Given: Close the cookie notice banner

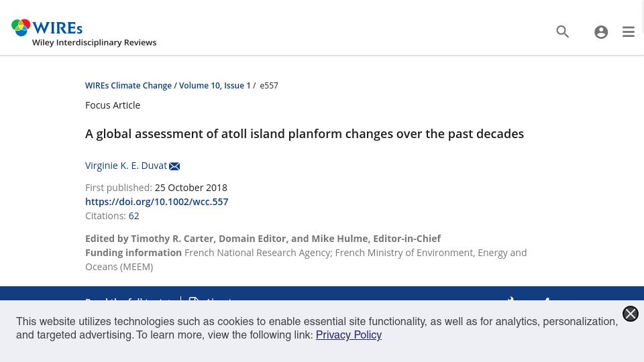Looking at the screenshot, I should coord(630,314).
